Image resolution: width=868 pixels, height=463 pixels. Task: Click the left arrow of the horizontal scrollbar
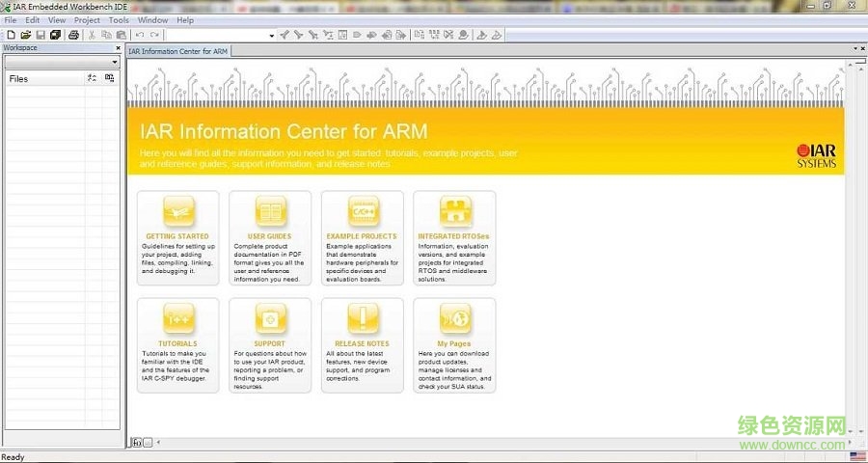158,442
